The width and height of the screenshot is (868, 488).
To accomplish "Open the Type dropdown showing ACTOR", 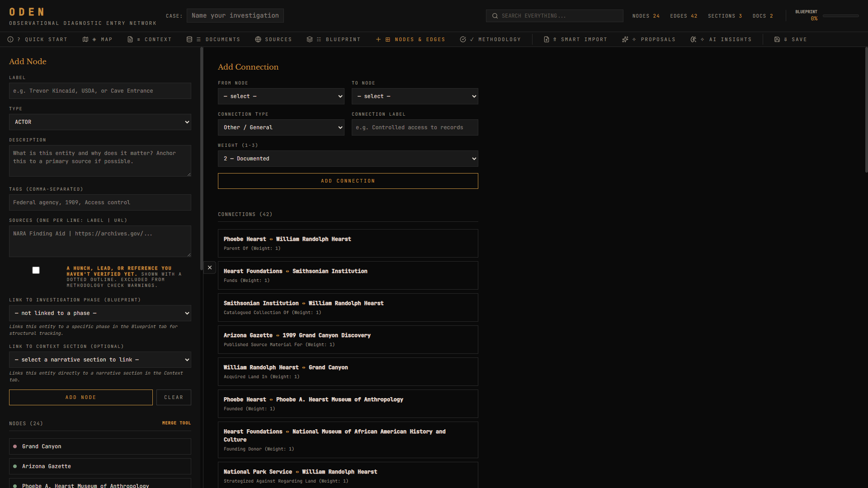I will pyautogui.click(x=100, y=122).
